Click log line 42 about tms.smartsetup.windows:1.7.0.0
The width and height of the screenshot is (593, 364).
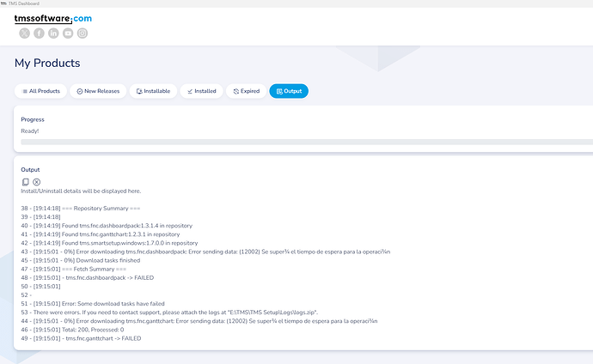tap(109, 243)
